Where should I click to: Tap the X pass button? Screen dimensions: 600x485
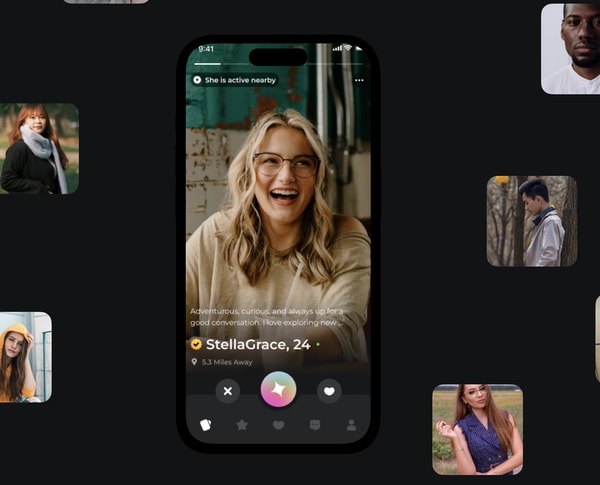pos(228,391)
